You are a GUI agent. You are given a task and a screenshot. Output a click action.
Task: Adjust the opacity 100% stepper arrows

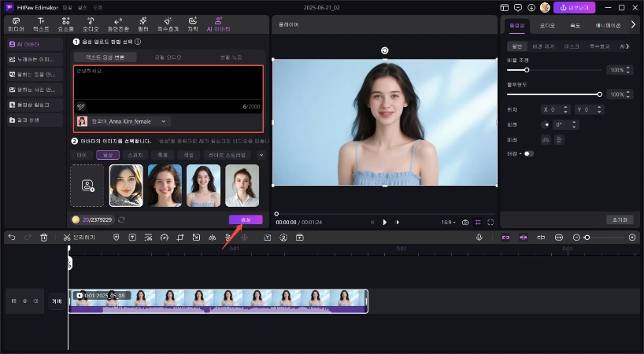[x=627, y=94]
